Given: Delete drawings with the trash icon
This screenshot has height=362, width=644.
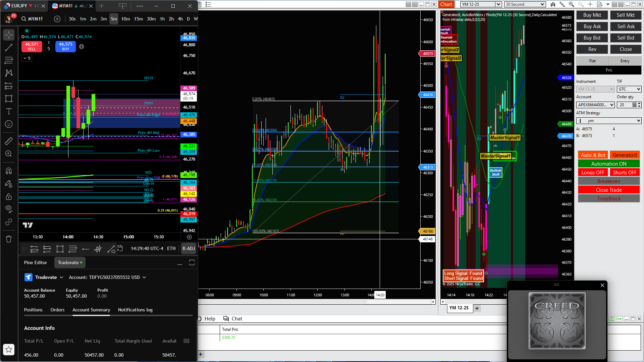Looking at the screenshot, I should coord(9,239).
